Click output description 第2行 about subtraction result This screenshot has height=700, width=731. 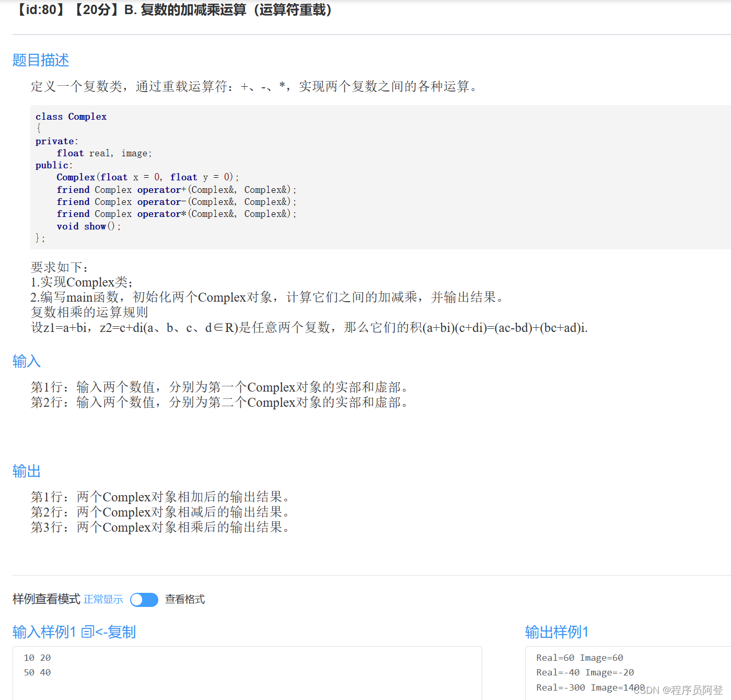tap(160, 512)
